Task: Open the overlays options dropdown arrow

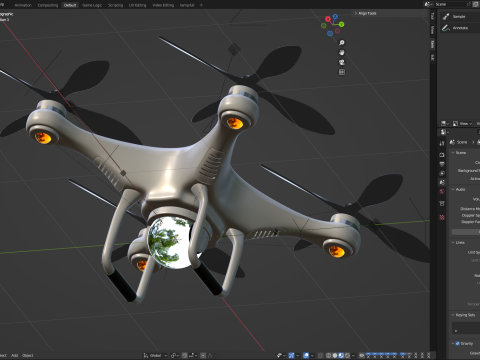Action: coord(312,355)
